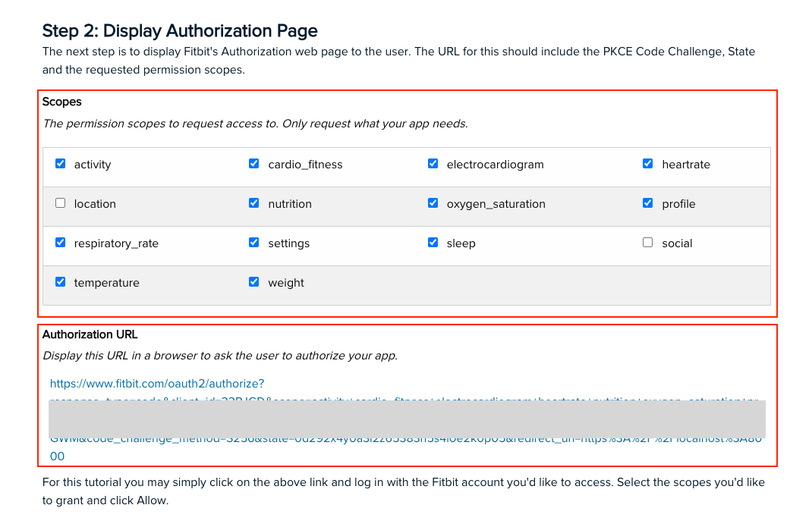The width and height of the screenshot is (812, 527).
Task: Disable the electrocardiogram scope
Action: [x=433, y=163]
